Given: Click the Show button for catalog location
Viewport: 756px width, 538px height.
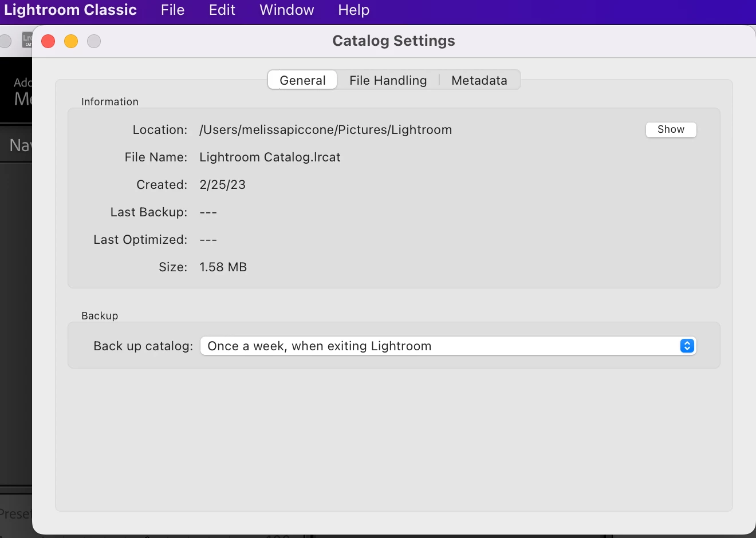Looking at the screenshot, I should (671, 129).
